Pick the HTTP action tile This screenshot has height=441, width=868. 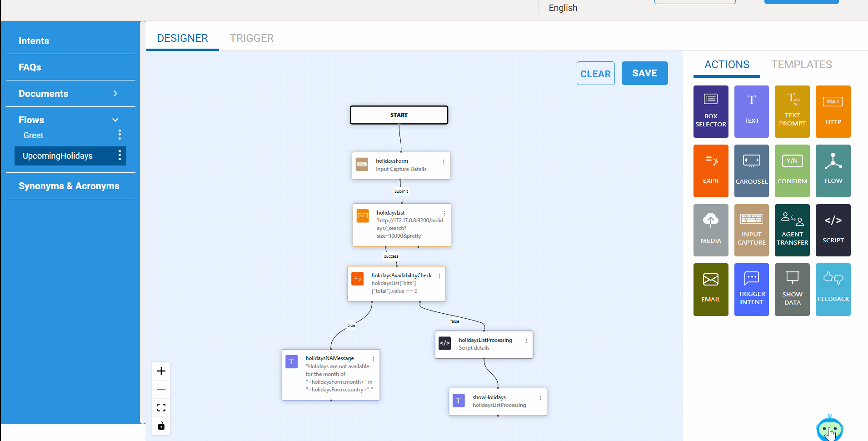coord(833,111)
